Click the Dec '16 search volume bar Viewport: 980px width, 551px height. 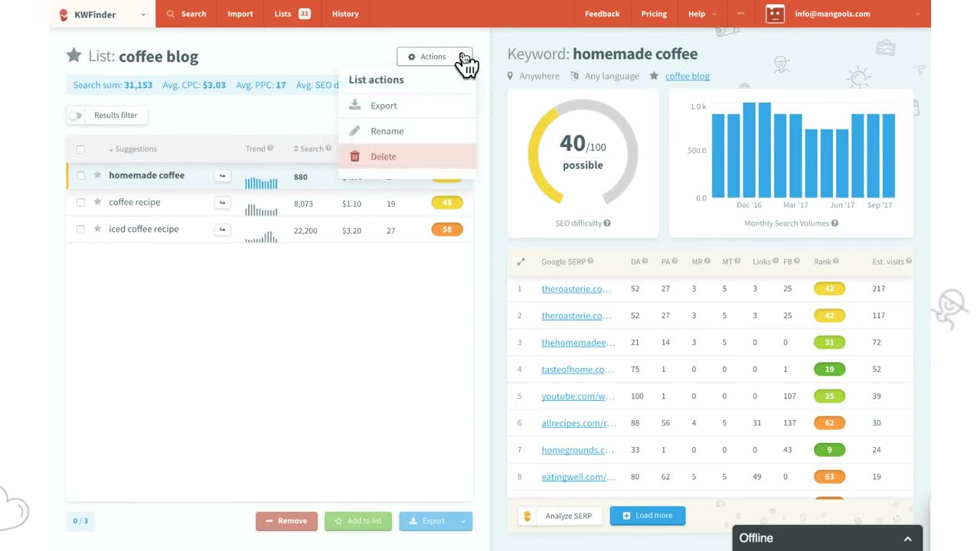[750, 151]
